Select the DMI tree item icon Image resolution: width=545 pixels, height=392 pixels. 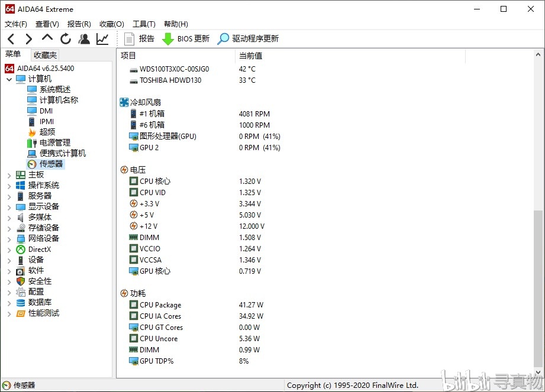(x=31, y=111)
